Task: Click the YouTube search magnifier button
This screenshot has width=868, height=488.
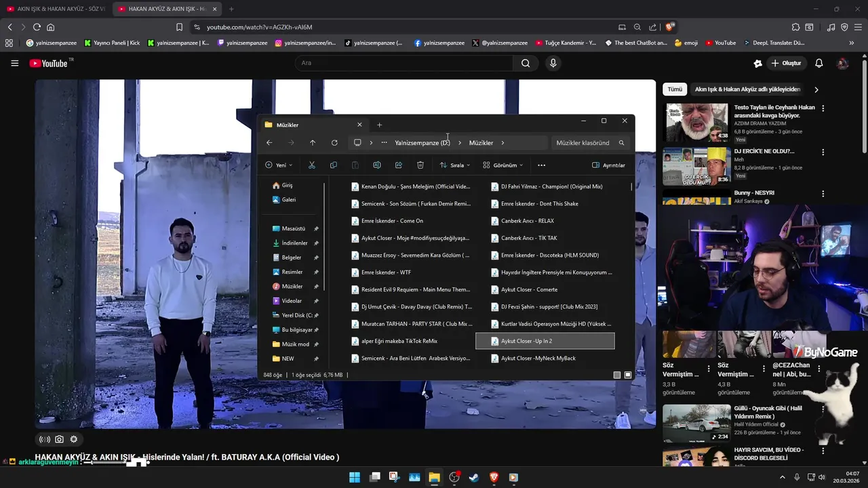Action: point(526,63)
